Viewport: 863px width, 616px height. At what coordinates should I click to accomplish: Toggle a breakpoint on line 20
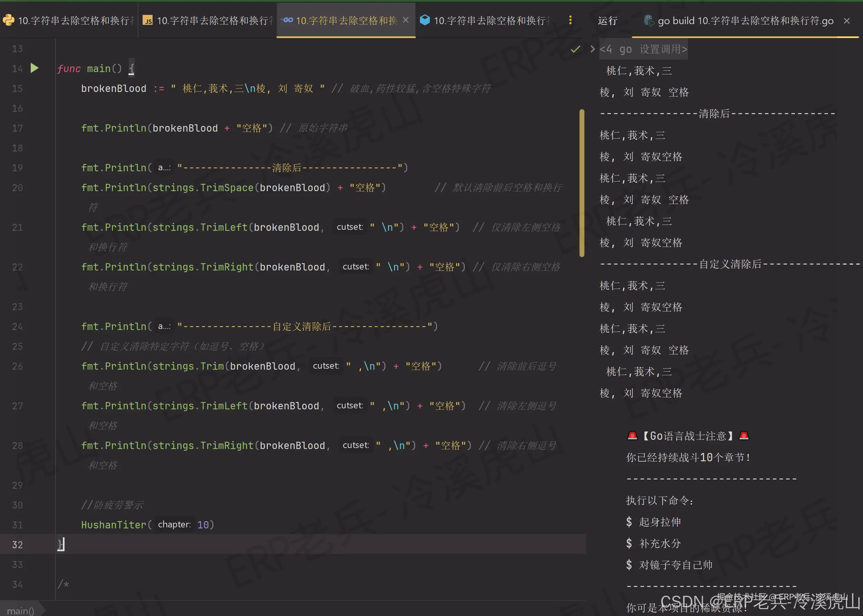[18, 188]
